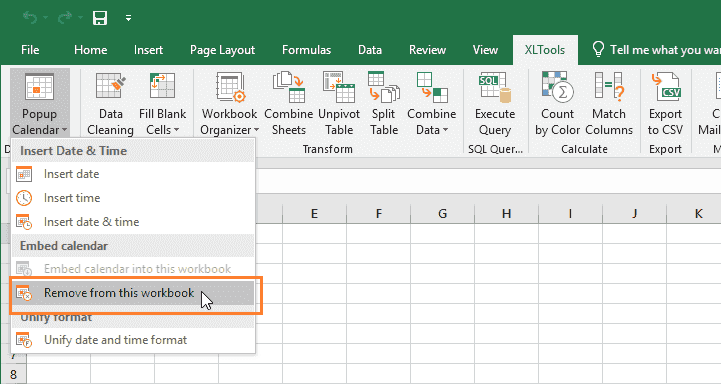Expand the Workbook Organizer dropdown arrow
Viewport: 721px width, 384px height.
point(257,130)
